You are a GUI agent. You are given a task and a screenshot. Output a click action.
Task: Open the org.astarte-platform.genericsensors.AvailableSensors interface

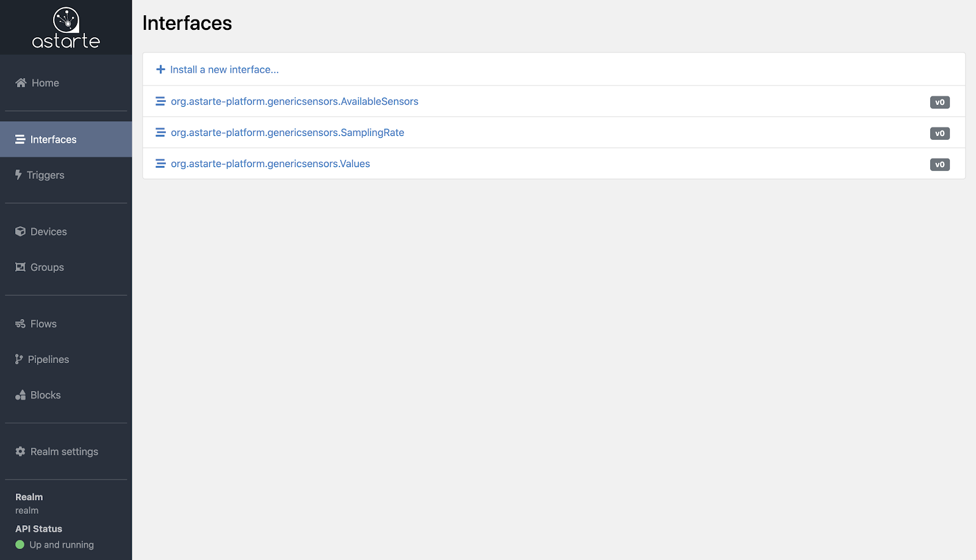pyautogui.click(x=295, y=101)
